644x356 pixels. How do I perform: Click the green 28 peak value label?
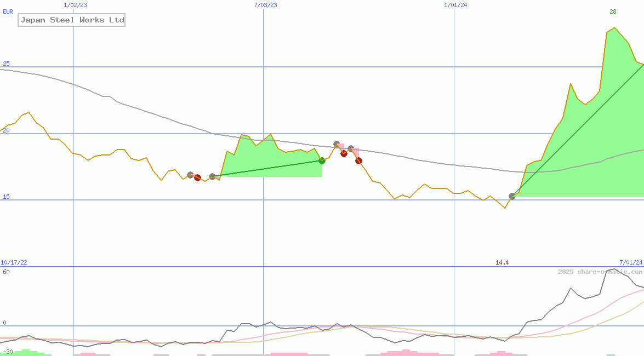click(x=613, y=12)
